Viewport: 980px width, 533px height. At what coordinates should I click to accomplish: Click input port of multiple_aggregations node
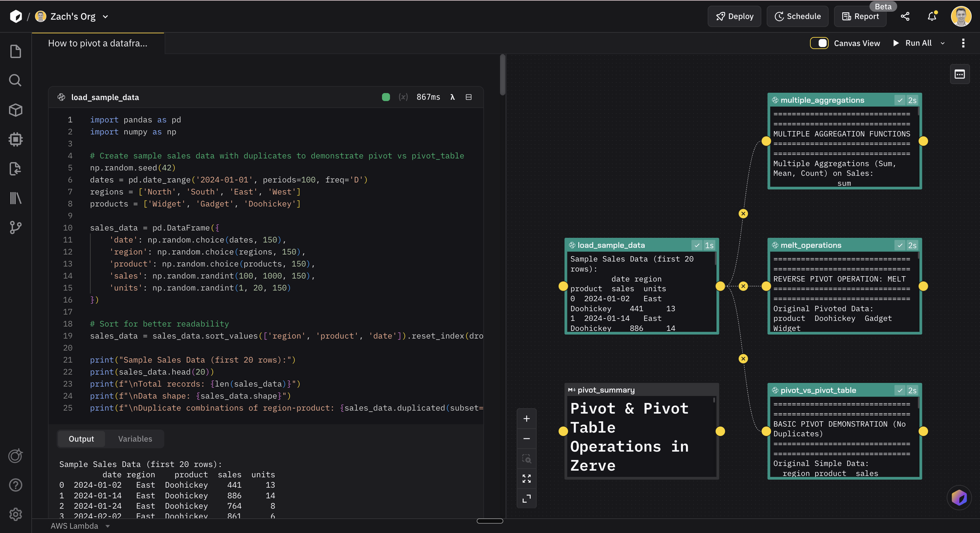tap(766, 141)
